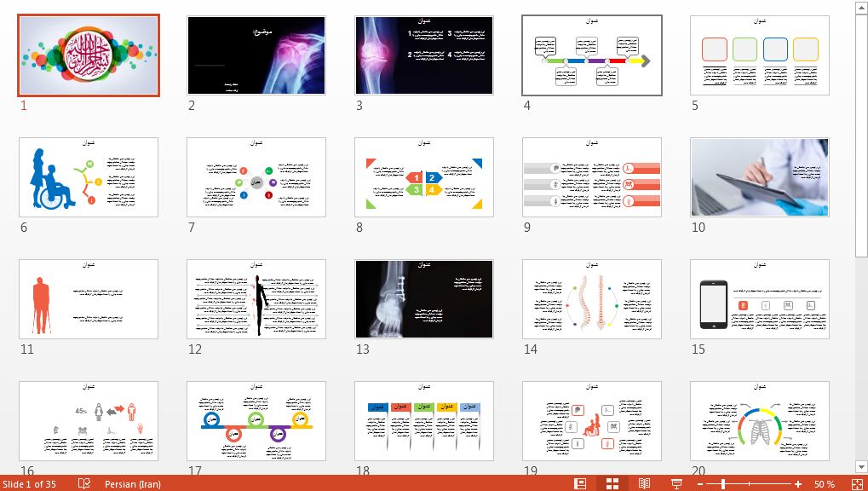Click the Persian (Iran) language indicator
Viewport: 868px width, 491px height.
click(x=132, y=484)
